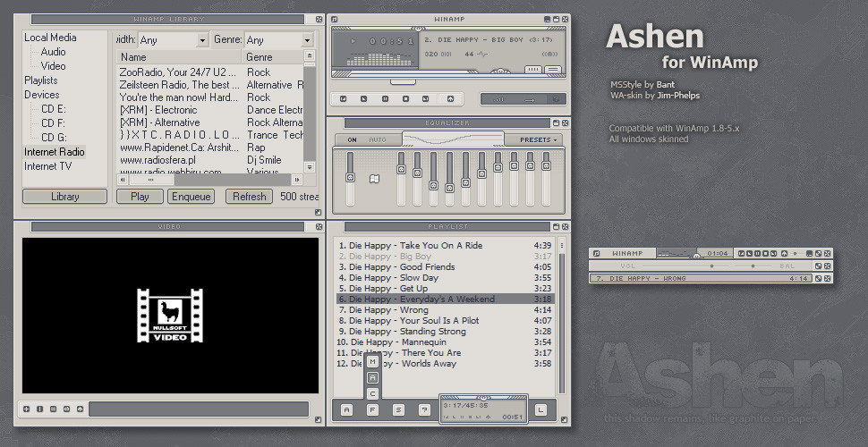Sort the library by the Name column header
Viewport: 868px width, 447px height.
pos(179,57)
